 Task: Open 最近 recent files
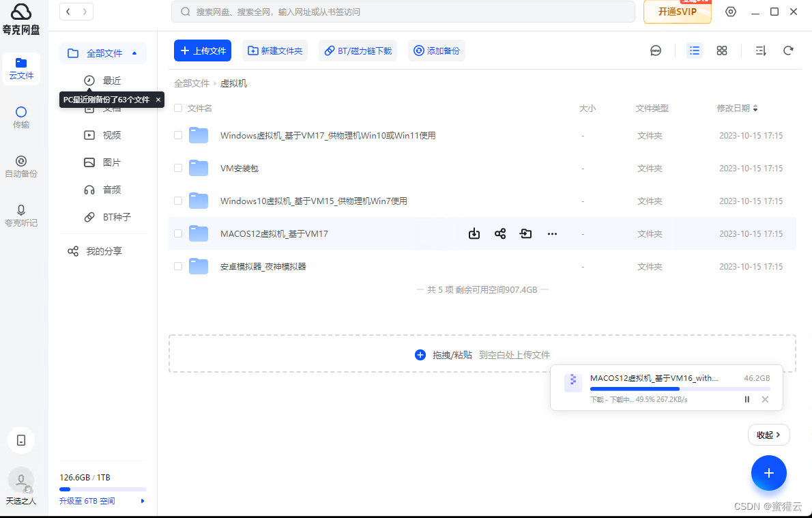click(102, 81)
